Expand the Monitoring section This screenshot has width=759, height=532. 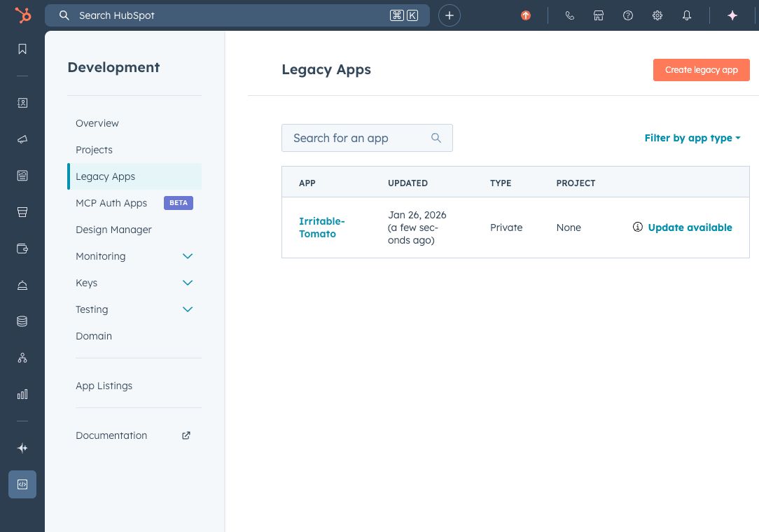pyautogui.click(x=188, y=256)
